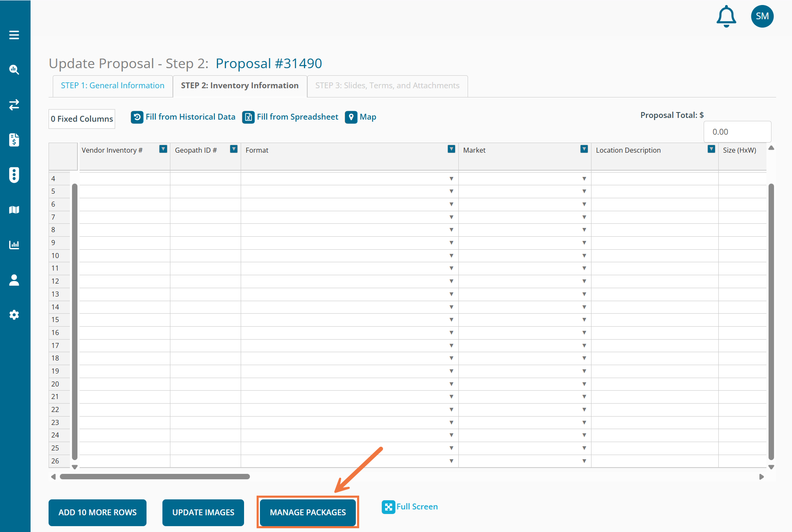
Task: Switch to STEP 1: General Information tab
Action: [113, 86]
